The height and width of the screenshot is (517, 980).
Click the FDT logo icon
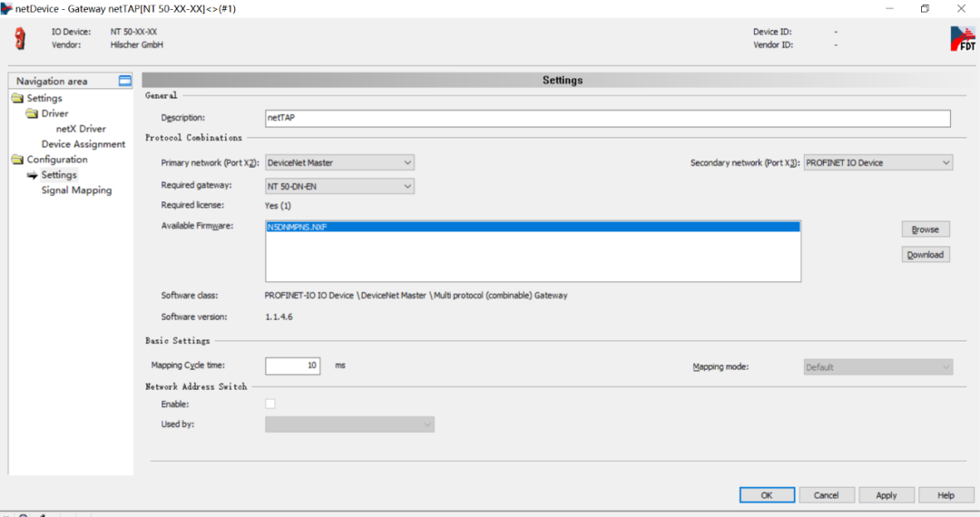tap(962, 38)
